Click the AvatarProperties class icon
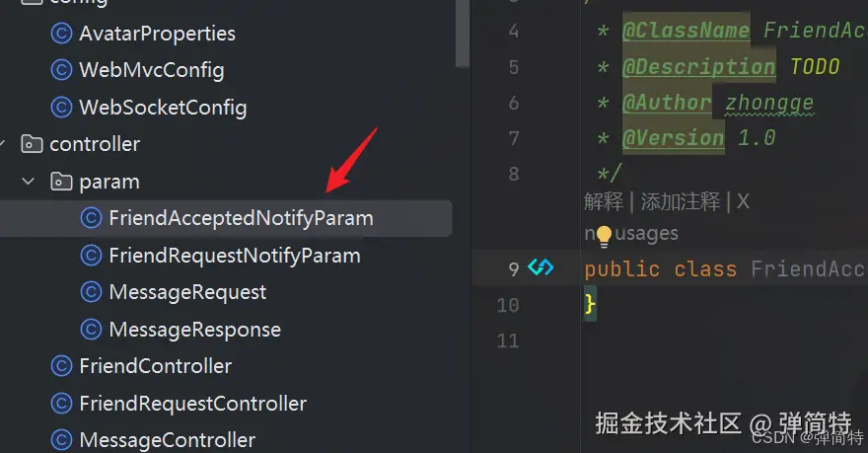Image resolution: width=868 pixels, height=453 pixels. tap(61, 34)
